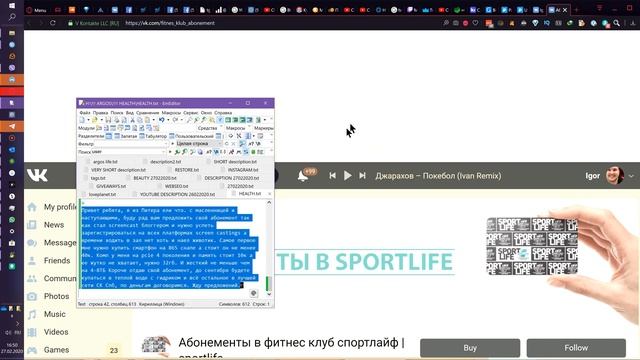Skip to next track in VK player
The width and height of the screenshot is (640, 360).
coord(362,176)
